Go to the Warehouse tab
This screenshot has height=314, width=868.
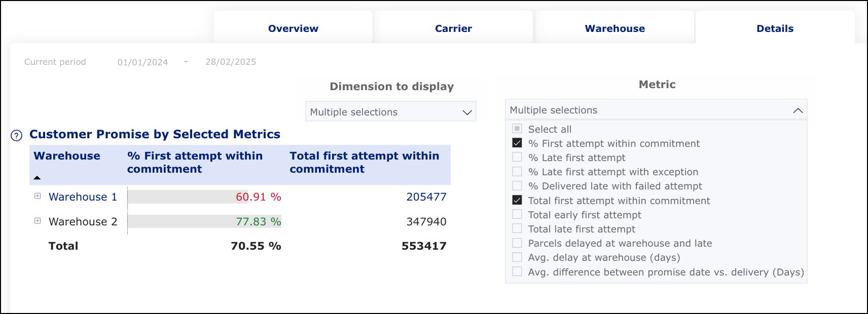point(614,28)
